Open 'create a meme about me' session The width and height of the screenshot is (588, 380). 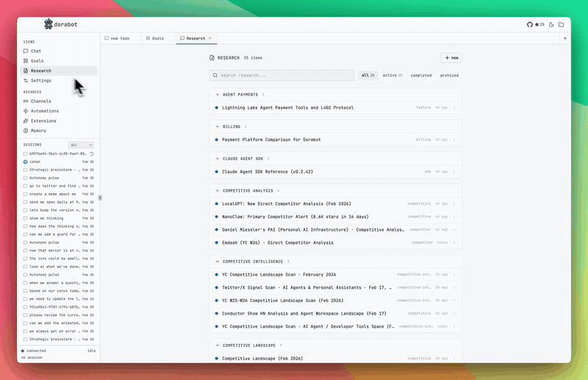(x=59, y=194)
